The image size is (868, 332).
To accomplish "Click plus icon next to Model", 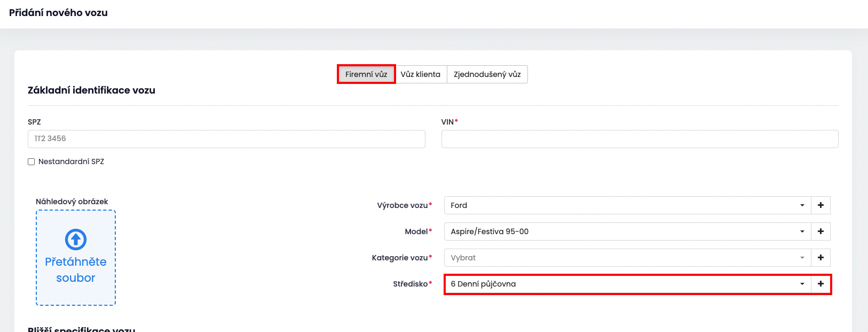I will point(820,231).
